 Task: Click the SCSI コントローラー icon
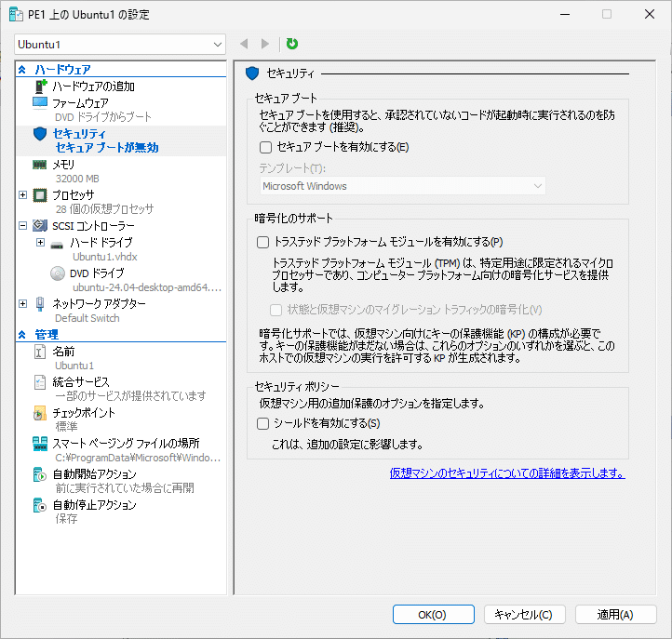40,225
